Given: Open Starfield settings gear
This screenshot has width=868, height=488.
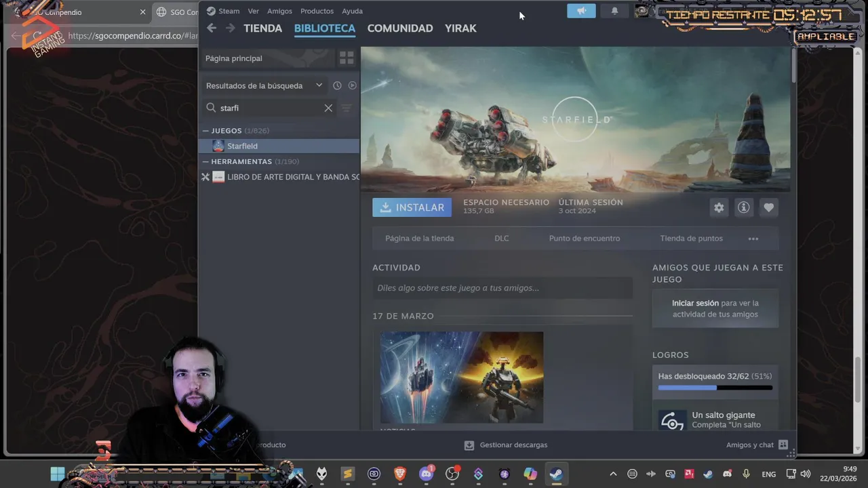Looking at the screenshot, I should pos(719,208).
